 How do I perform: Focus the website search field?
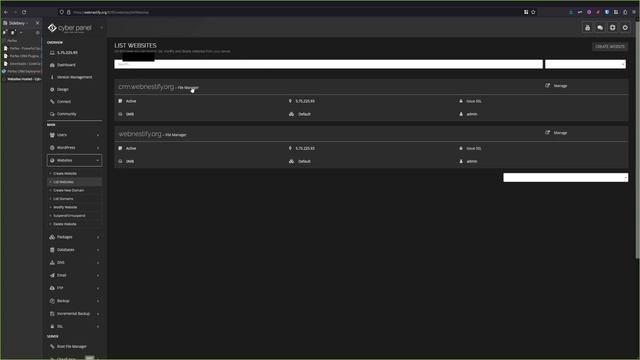pyautogui.click(x=329, y=64)
